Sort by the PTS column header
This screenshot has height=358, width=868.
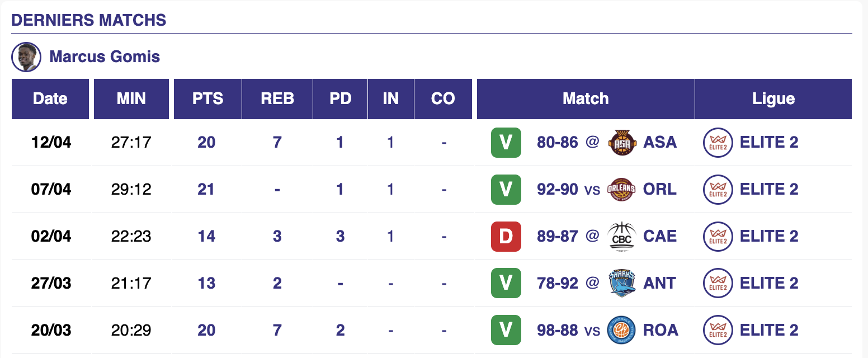tap(207, 99)
